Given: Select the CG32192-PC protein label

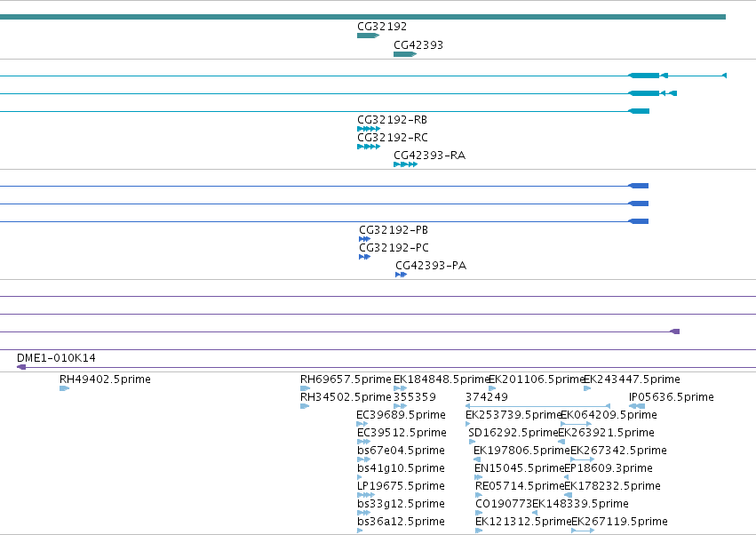Looking at the screenshot, I should click(x=394, y=248).
